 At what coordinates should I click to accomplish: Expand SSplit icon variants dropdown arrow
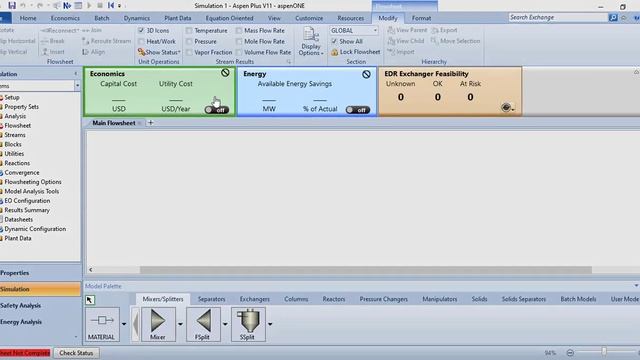[270, 324]
